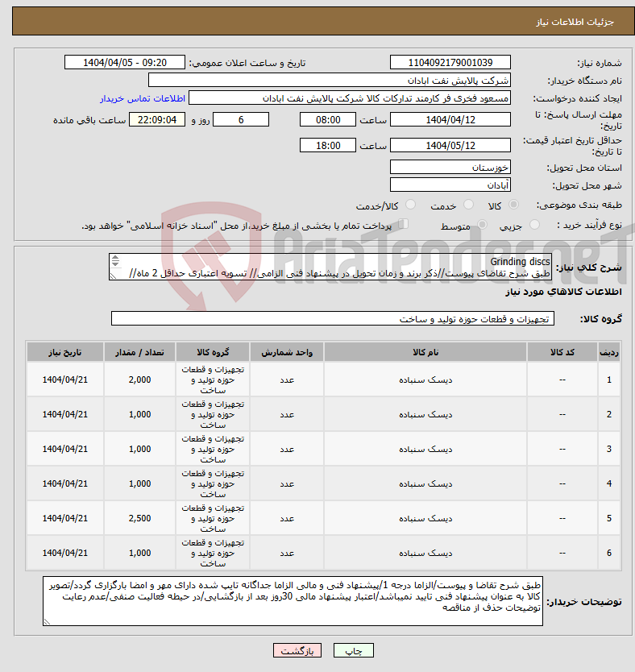The height and width of the screenshot is (672, 635).
Task: Click buyer organization name field
Action: pyautogui.click(x=330, y=81)
